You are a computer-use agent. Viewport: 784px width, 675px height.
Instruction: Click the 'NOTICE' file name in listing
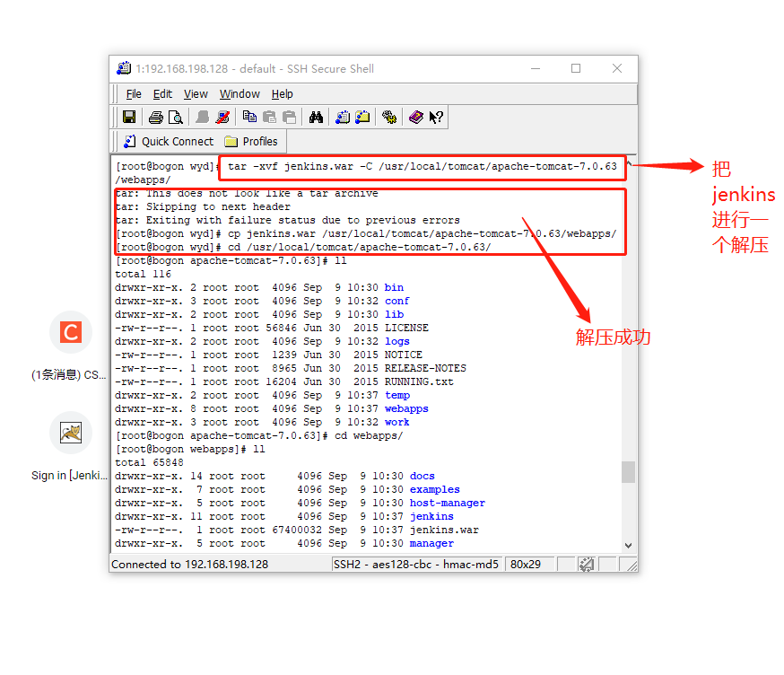(x=404, y=355)
